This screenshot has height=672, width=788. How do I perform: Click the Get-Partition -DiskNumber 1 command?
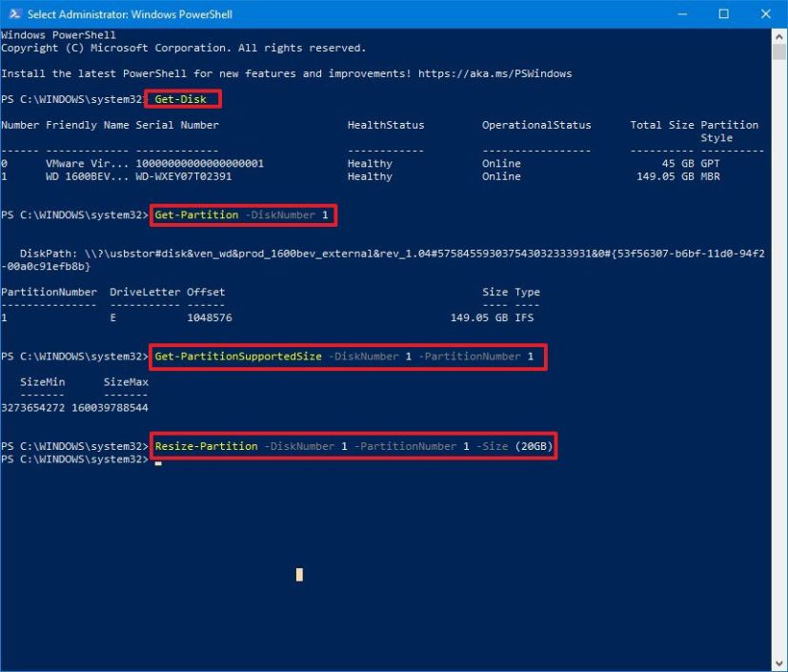coord(243,215)
